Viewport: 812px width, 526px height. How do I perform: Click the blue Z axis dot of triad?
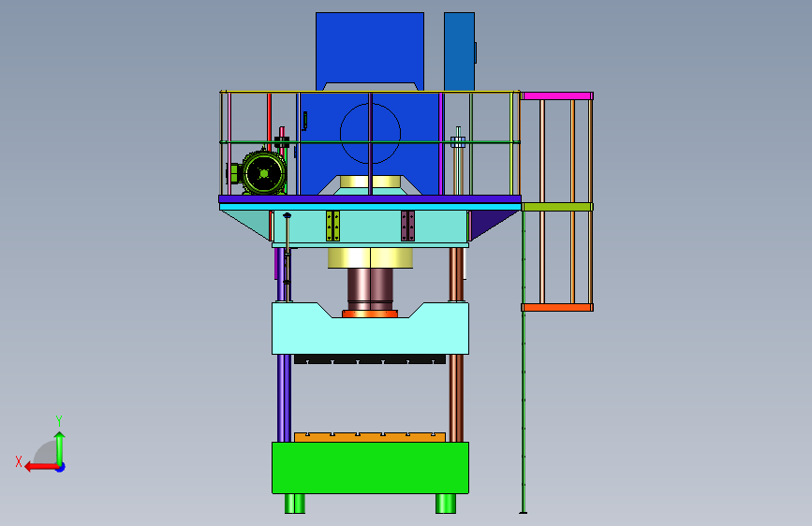pos(61,467)
